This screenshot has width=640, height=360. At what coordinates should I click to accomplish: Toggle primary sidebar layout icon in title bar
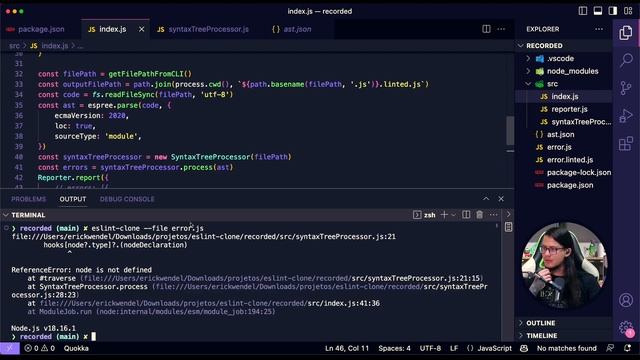coord(583,11)
